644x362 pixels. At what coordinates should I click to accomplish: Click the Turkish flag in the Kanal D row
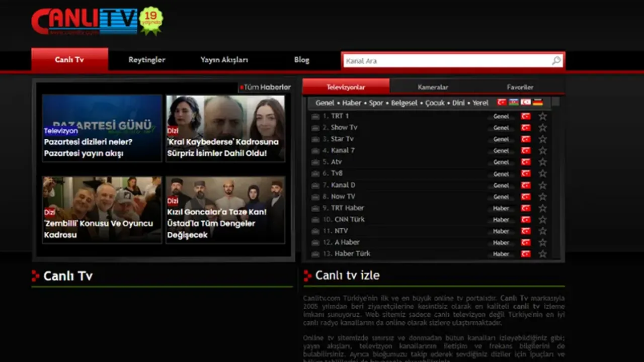(526, 185)
